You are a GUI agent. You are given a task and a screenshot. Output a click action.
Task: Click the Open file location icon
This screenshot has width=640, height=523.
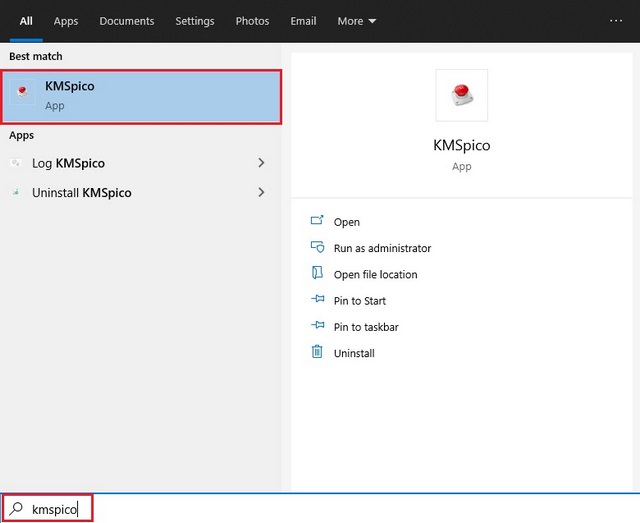pyautogui.click(x=317, y=272)
